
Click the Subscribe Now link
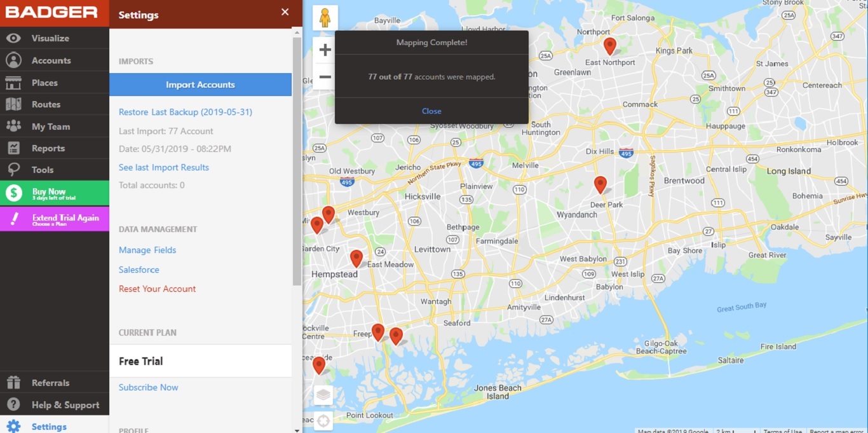point(149,387)
